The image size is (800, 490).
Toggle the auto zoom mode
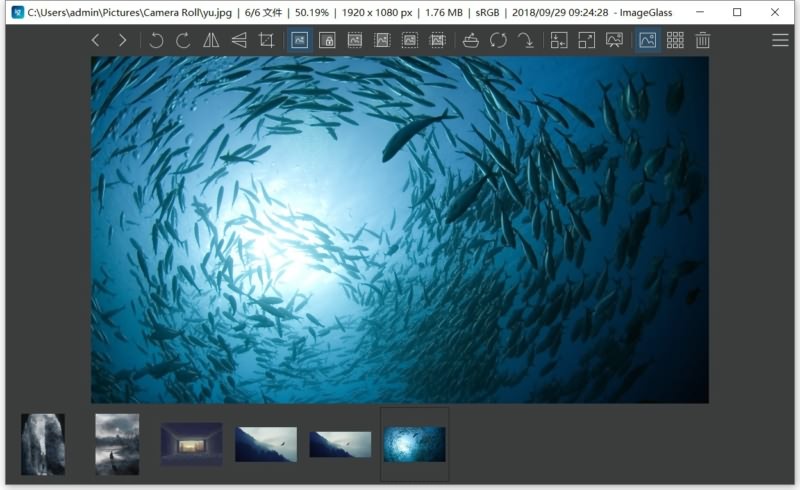click(300, 40)
